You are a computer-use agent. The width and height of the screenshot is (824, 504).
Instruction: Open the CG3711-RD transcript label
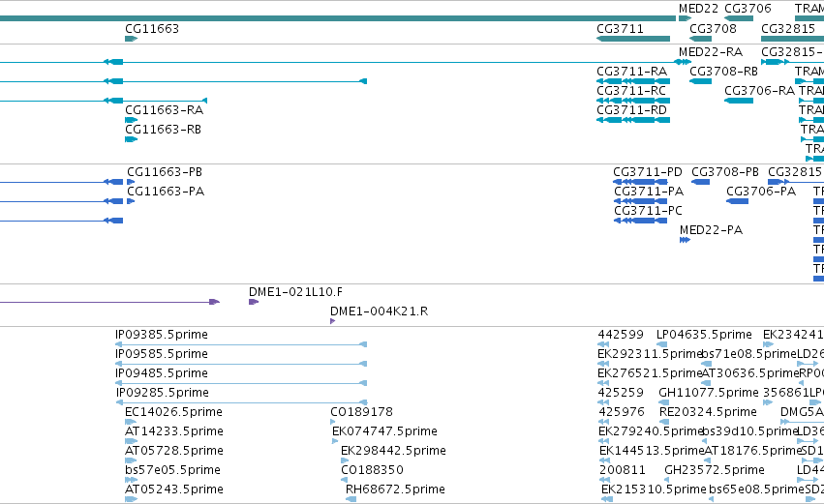631,110
